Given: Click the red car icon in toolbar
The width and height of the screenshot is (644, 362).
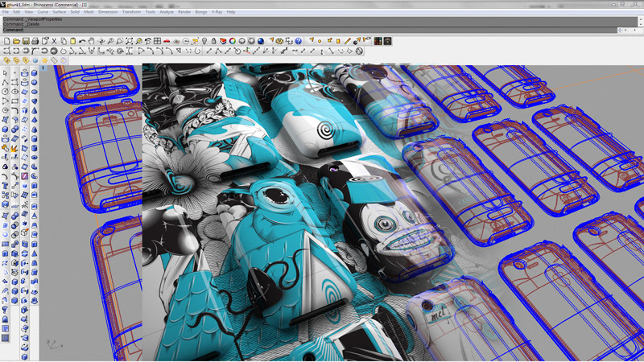Looking at the screenshot, I should click(x=167, y=41).
